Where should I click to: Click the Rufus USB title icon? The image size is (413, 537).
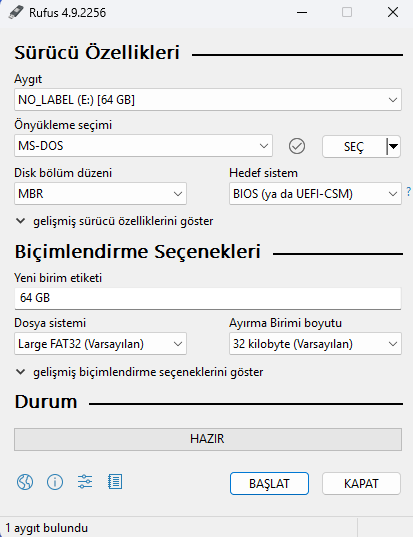[16, 13]
